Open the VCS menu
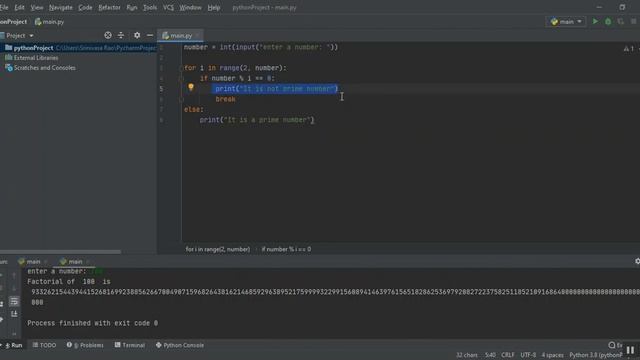Image resolution: width=640 pixels, height=360 pixels. (168, 7)
